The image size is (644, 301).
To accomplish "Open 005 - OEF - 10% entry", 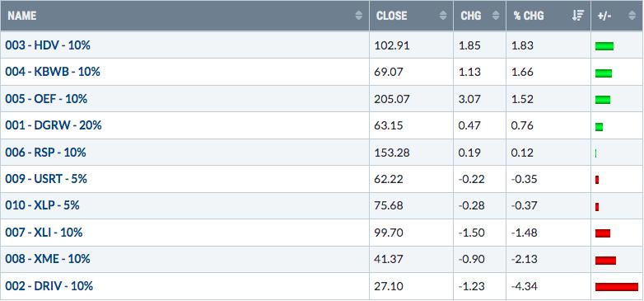I will pos(46,99).
